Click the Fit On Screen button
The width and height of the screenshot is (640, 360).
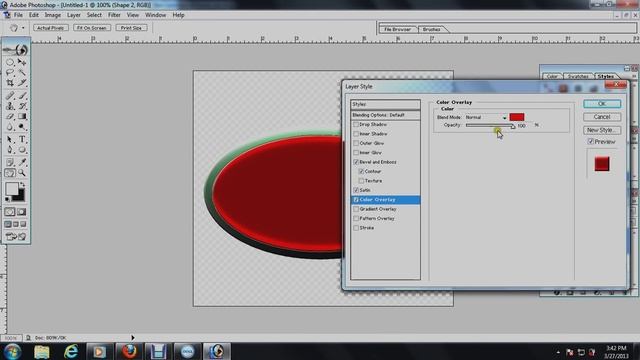(91, 28)
